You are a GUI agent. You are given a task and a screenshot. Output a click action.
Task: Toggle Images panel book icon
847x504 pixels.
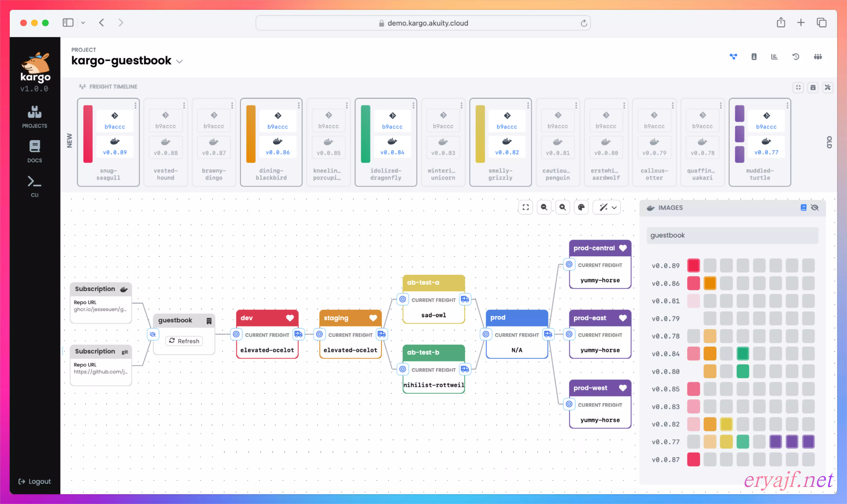[803, 207]
